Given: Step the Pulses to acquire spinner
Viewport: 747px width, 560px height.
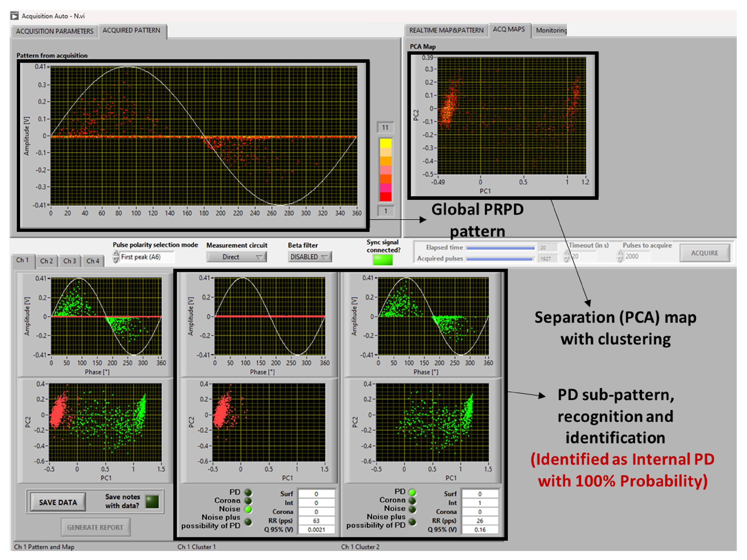Looking at the screenshot, I should tap(620, 256).
